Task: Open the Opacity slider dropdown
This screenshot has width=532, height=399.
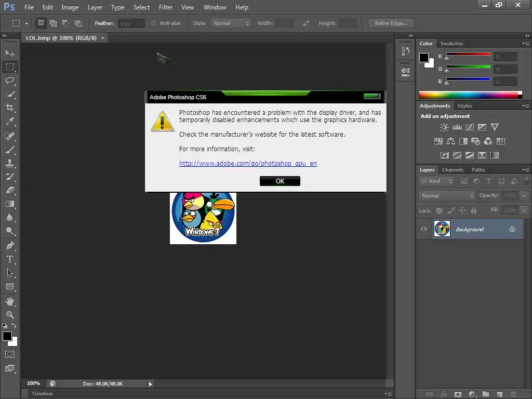Action: [x=525, y=196]
